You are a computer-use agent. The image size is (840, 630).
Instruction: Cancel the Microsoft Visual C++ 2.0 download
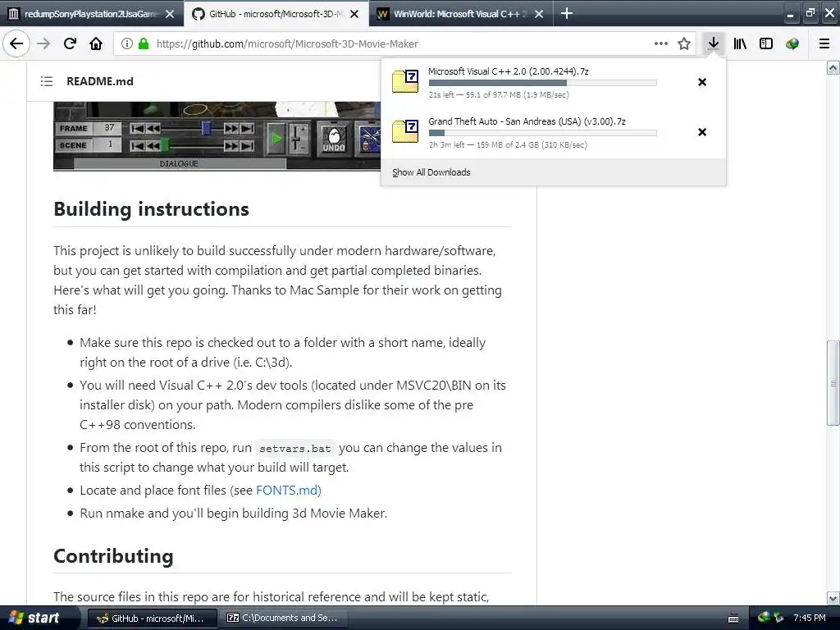(702, 82)
